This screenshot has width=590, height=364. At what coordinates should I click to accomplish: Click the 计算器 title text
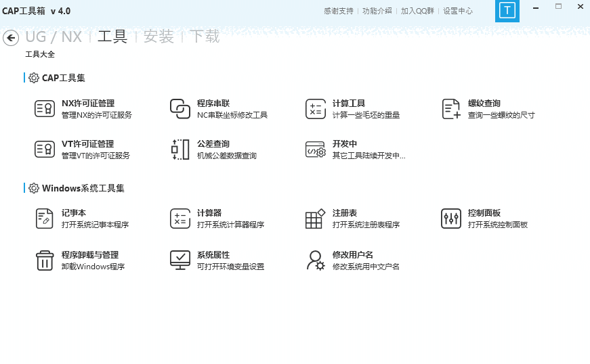209,213
